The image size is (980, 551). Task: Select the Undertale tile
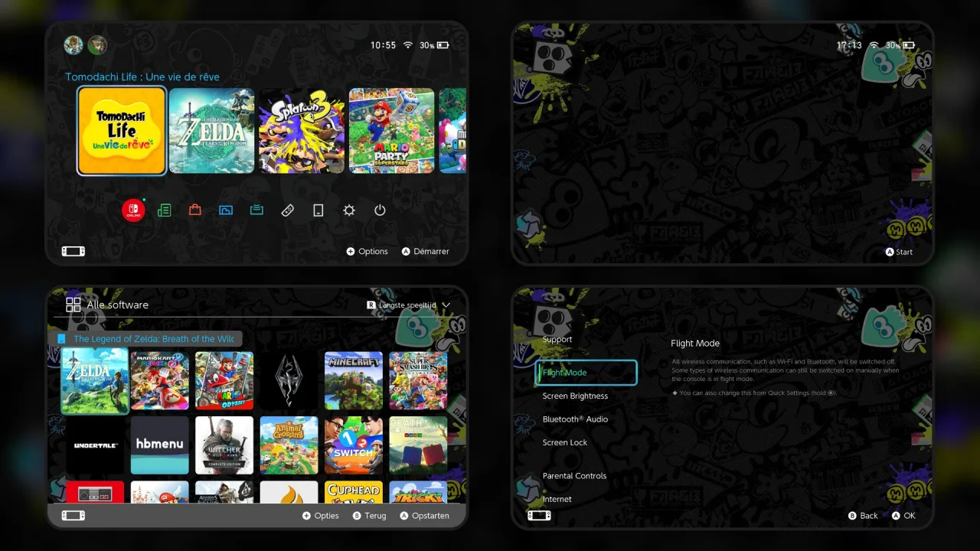click(95, 445)
